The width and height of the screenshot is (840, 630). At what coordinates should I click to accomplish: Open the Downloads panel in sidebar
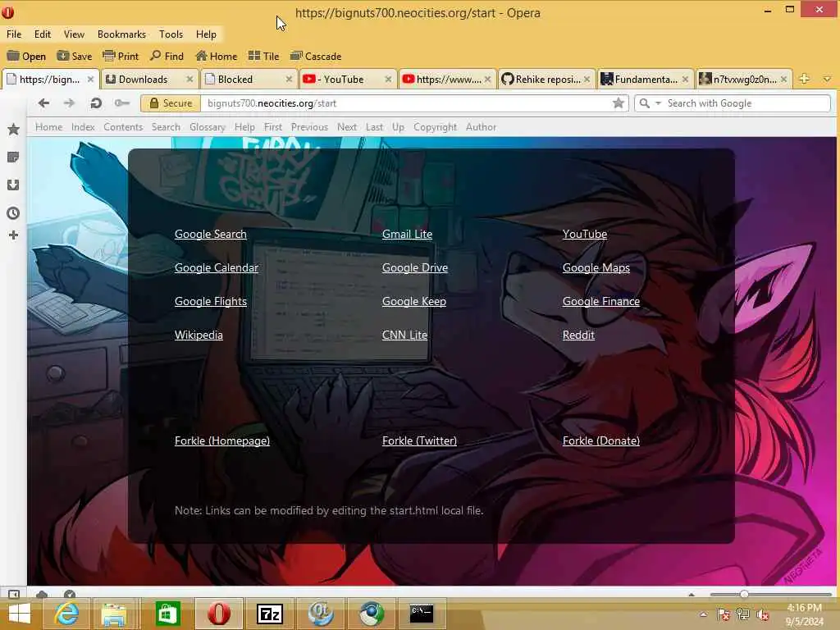13,185
